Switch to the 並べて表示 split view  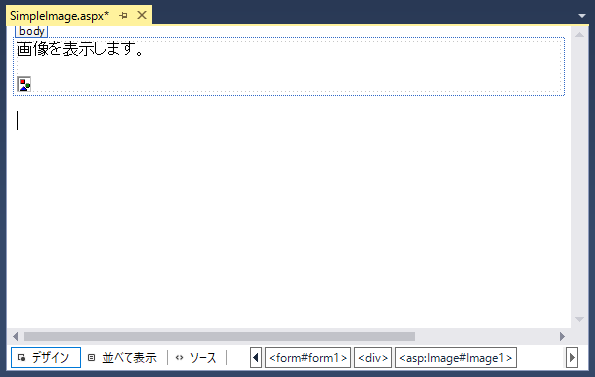(122, 358)
